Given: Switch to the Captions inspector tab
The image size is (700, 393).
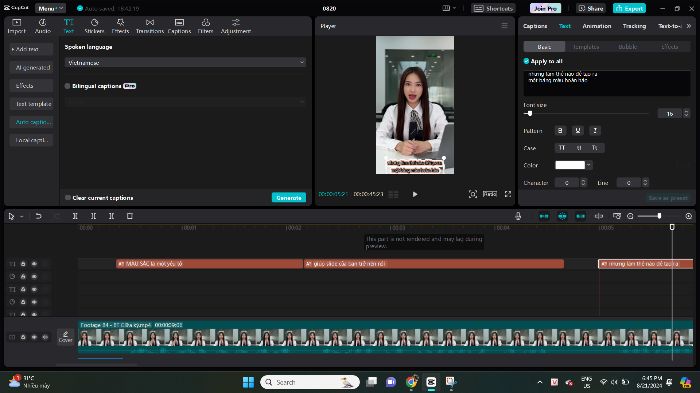Looking at the screenshot, I should point(535,26).
